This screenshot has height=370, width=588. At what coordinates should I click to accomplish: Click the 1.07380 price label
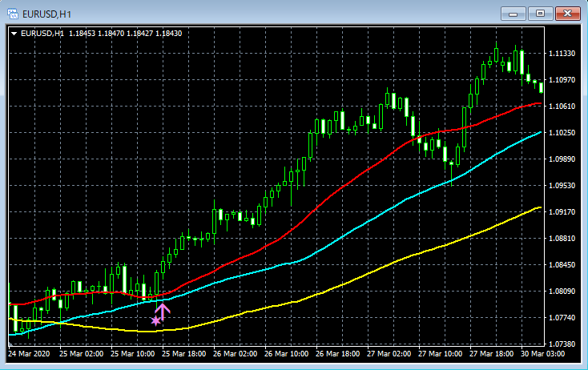562,344
